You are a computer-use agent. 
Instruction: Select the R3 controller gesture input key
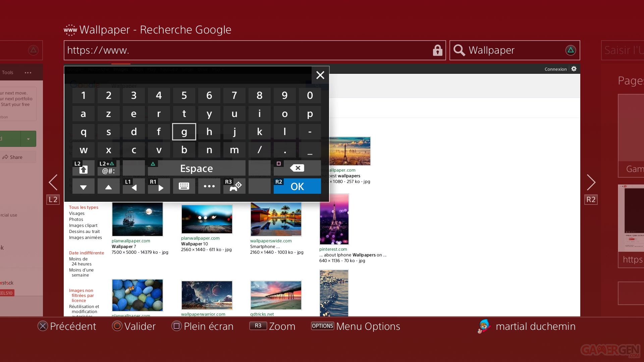[234, 186]
